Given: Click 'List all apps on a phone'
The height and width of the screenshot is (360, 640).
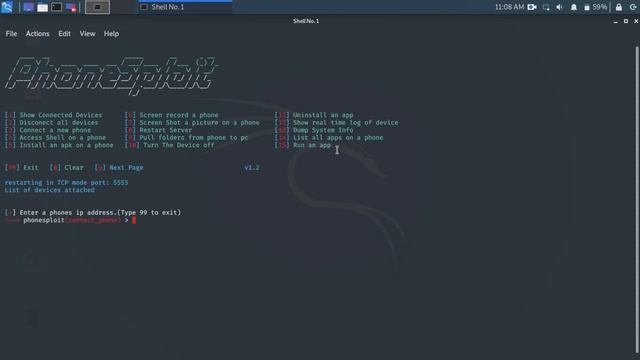Looking at the screenshot, I should point(338,138).
